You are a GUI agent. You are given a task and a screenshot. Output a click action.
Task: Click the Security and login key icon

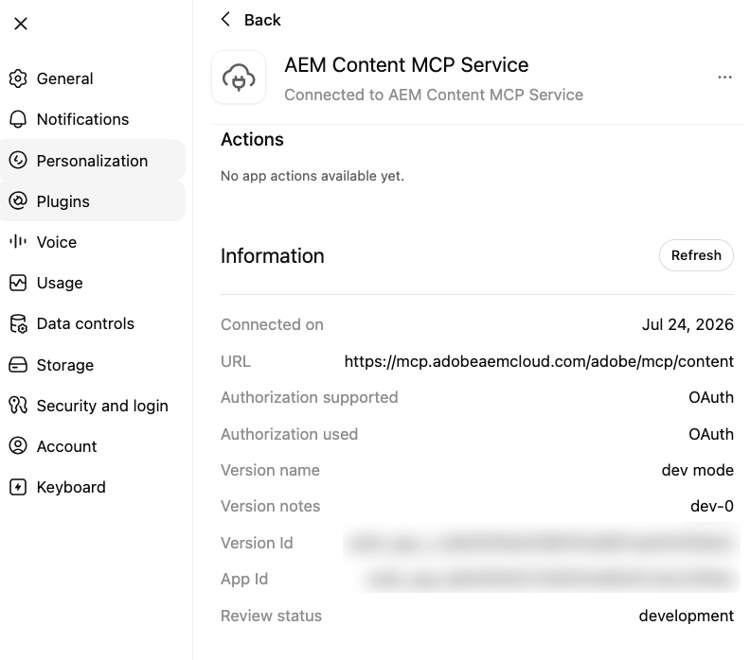pyautogui.click(x=18, y=406)
